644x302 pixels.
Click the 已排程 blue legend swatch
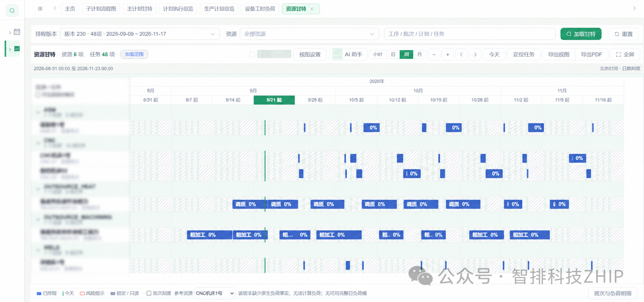tap(39, 293)
